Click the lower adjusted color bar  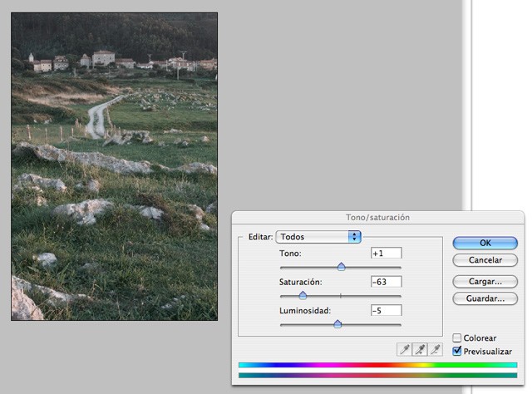point(377,376)
